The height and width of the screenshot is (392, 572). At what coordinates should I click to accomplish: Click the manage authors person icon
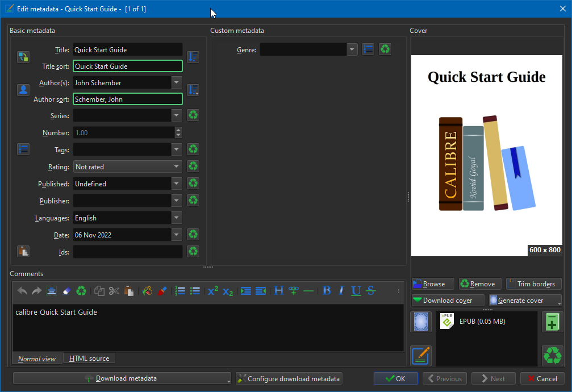[x=23, y=90]
